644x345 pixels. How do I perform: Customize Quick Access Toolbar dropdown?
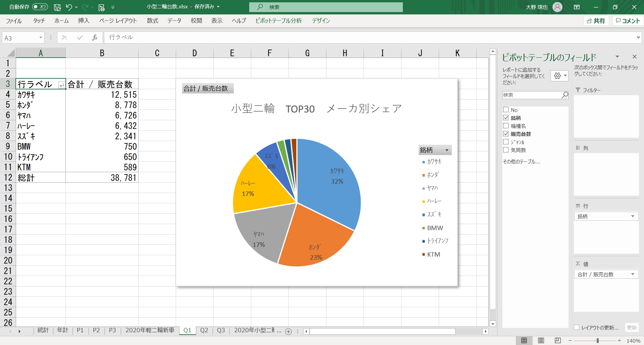click(113, 7)
